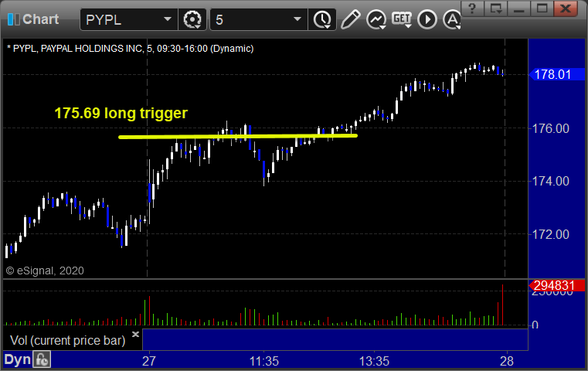Click the yellow trigger line

[x=238, y=137]
